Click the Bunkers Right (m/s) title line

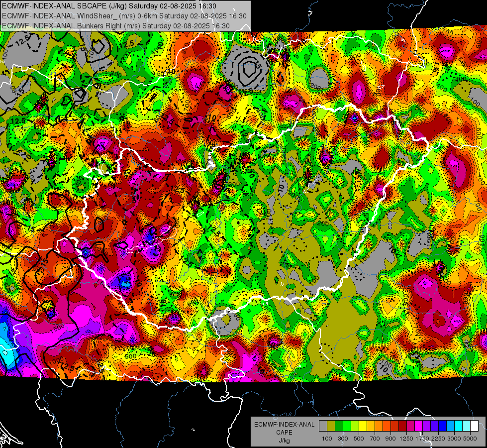pos(116,26)
